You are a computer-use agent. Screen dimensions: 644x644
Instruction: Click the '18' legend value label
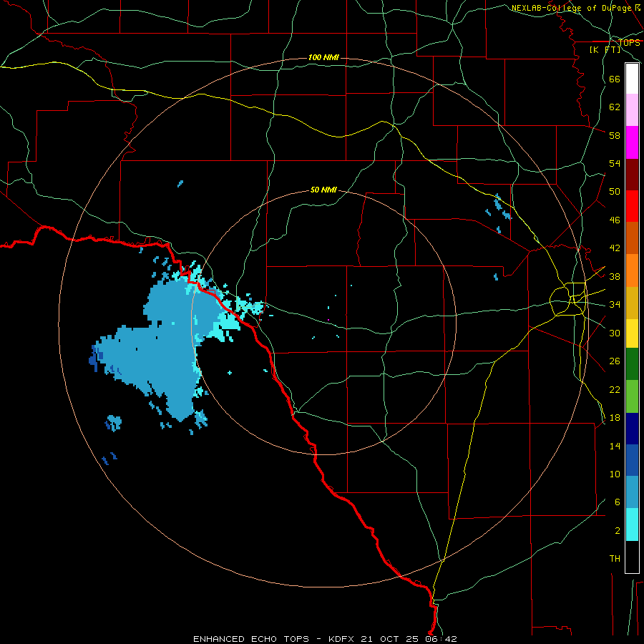(615, 418)
